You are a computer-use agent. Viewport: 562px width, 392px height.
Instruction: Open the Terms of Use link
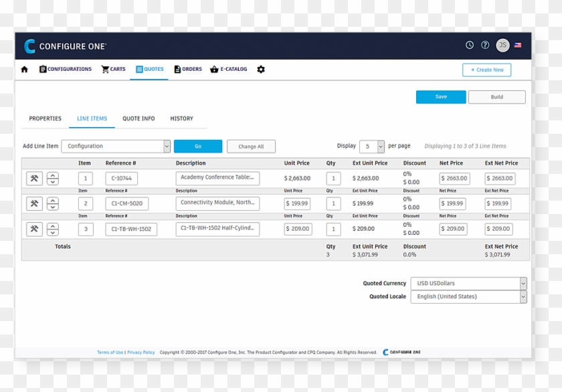[110, 353]
